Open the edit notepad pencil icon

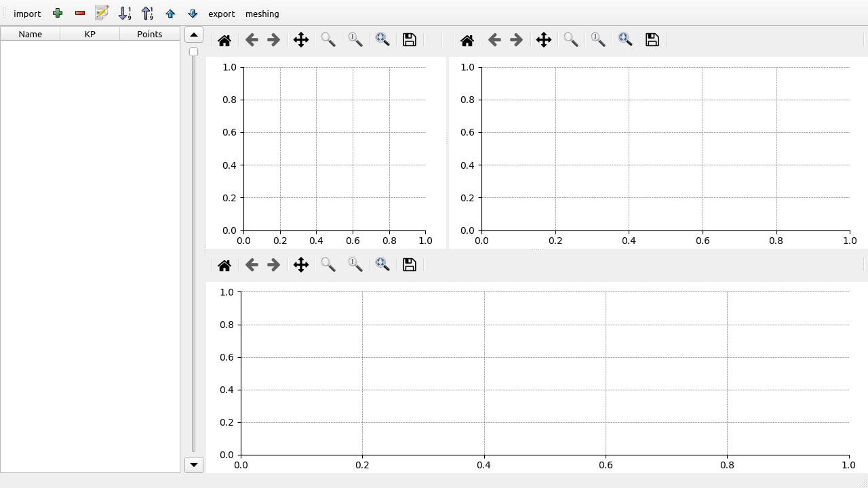coord(102,14)
